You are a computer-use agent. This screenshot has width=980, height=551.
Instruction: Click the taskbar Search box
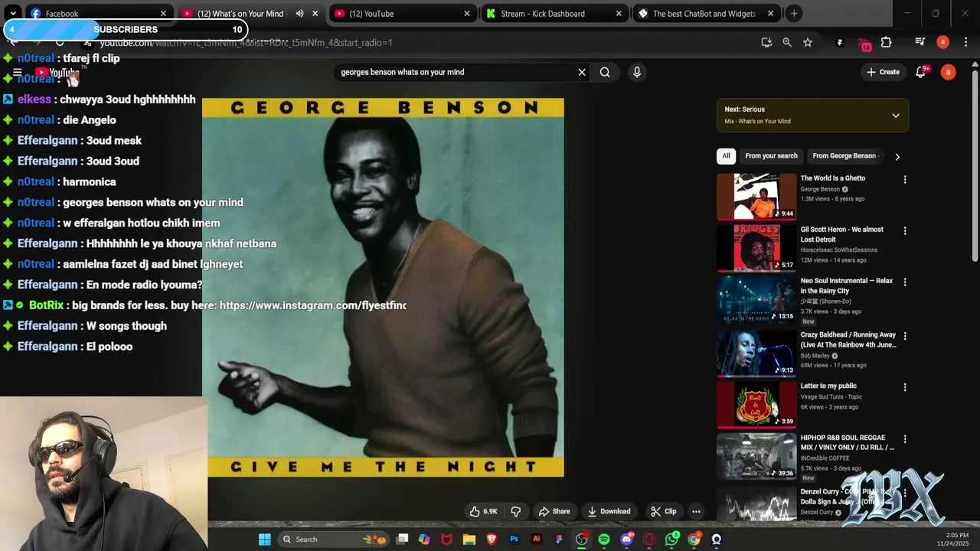(333, 540)
